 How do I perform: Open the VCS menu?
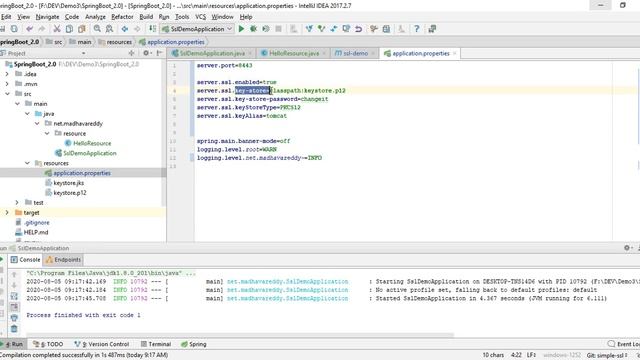(x=200, y=17)
